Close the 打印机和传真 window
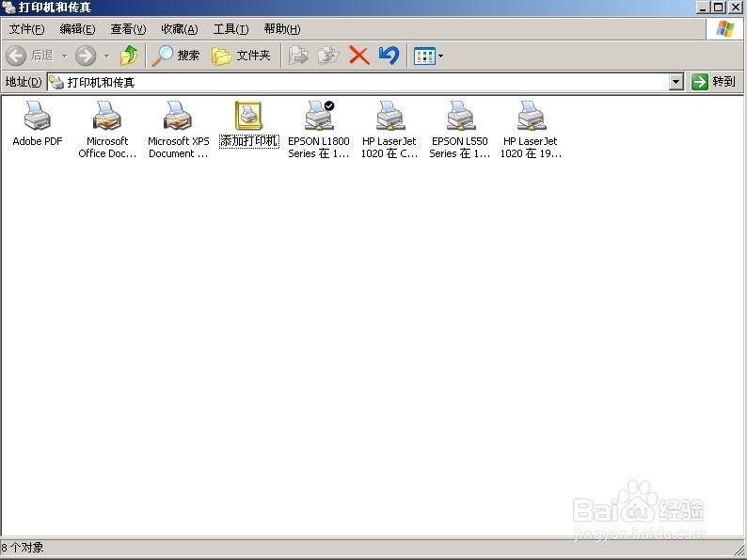Screen dimensions: 747x560 tap(735, 8)
